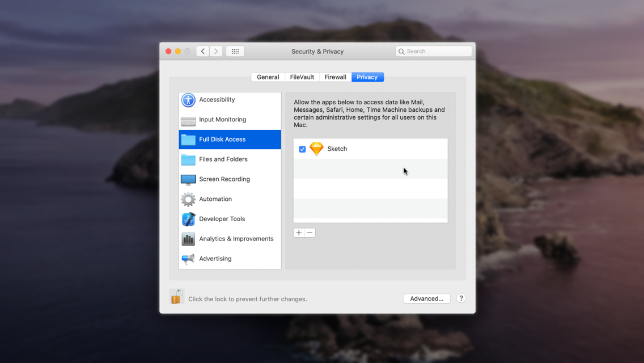Screen dimensions: 644x363
Task: Go back with the left chevron button
Action: (x=203, y=51)
